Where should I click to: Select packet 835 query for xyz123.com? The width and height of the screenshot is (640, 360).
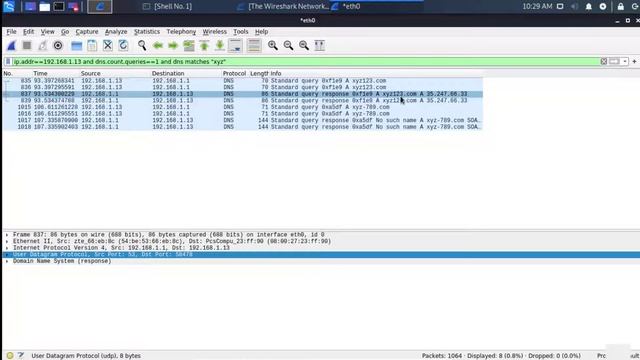[x=243, y=81]
